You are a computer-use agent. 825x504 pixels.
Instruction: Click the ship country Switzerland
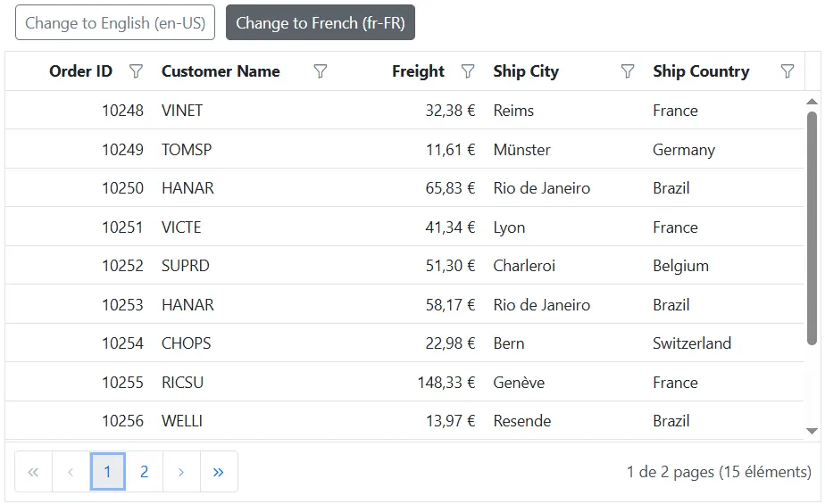pyautogui.click(x=692, y=343)
